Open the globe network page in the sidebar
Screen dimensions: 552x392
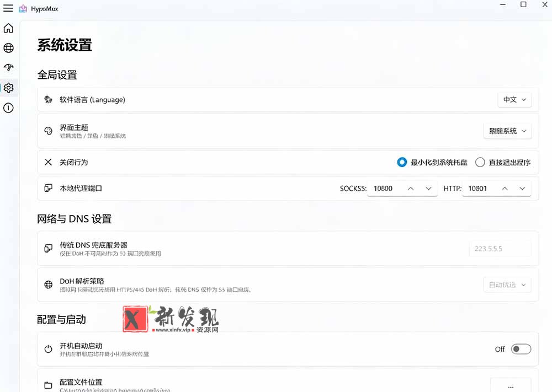coord(8,48)
